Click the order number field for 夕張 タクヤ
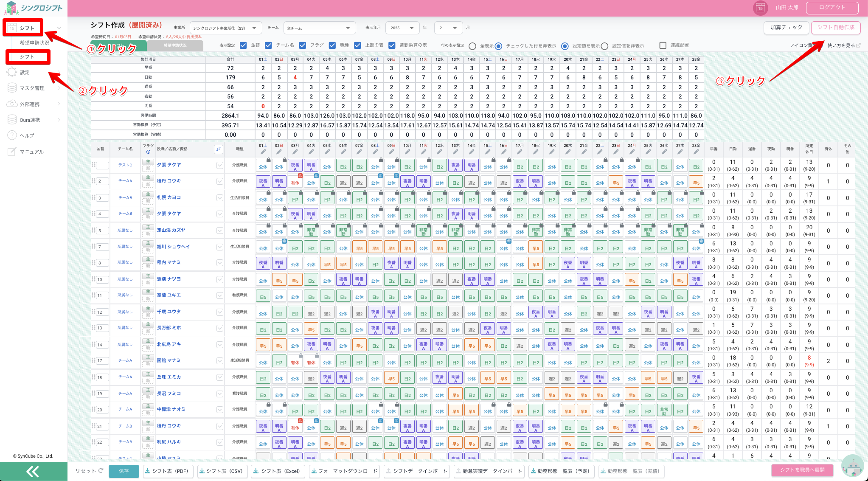 (102, 165)
